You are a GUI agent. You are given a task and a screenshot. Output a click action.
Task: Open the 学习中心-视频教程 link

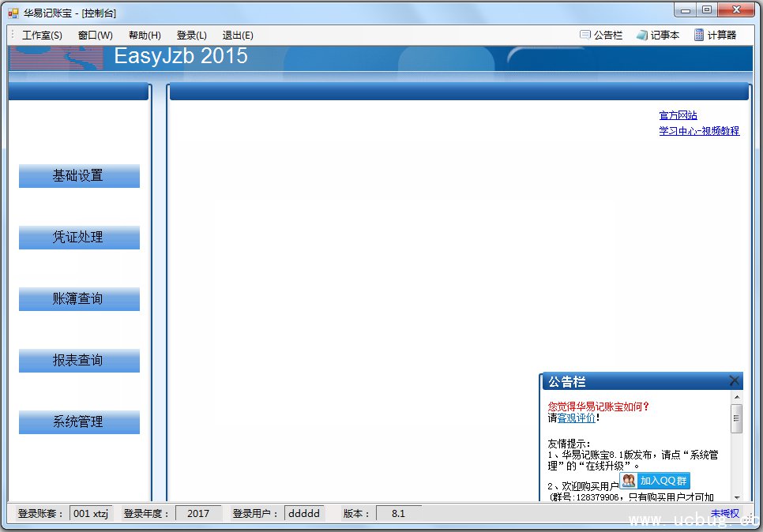coord(699,131)
